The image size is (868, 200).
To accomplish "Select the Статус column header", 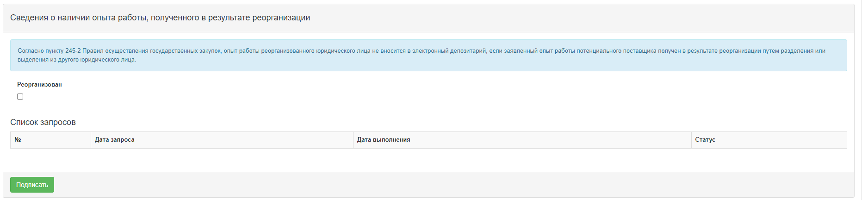I will tap(705, 140).
